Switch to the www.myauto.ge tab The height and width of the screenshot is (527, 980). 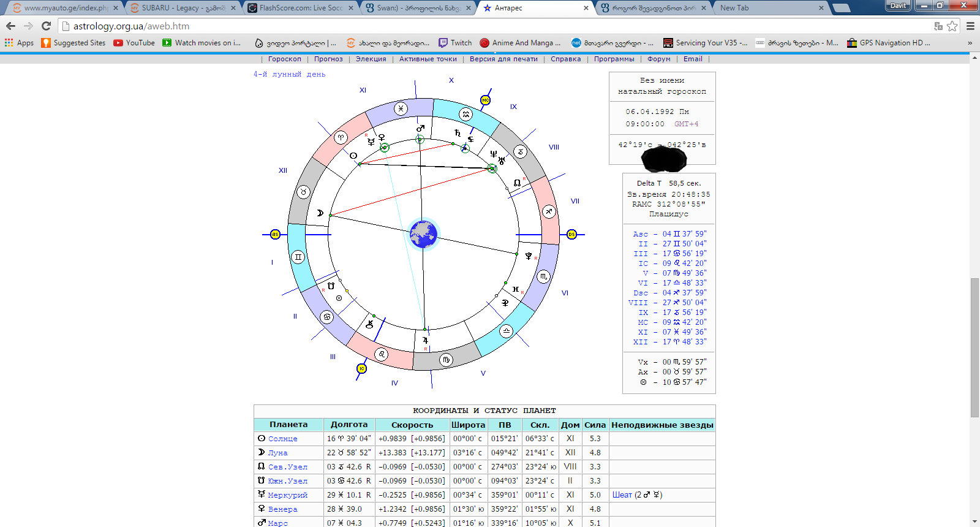64,8
